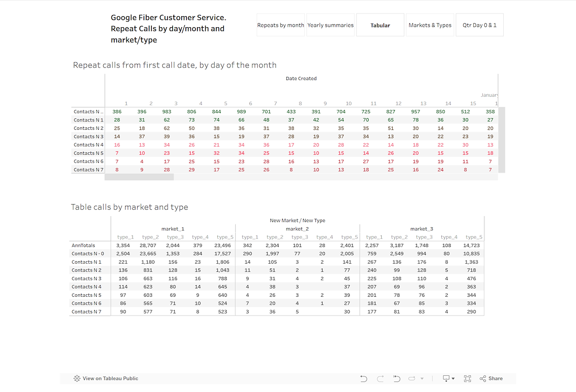This screenshot has height=392, width=576.
Task: Open the refresh options dropdown arrow
Action: click(x=422, y=378)
